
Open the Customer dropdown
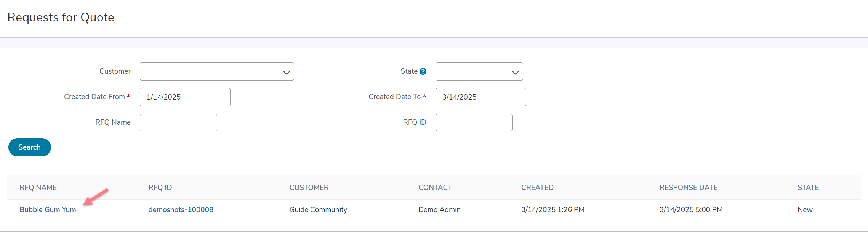pyautogui.click(x=217, y=71)
